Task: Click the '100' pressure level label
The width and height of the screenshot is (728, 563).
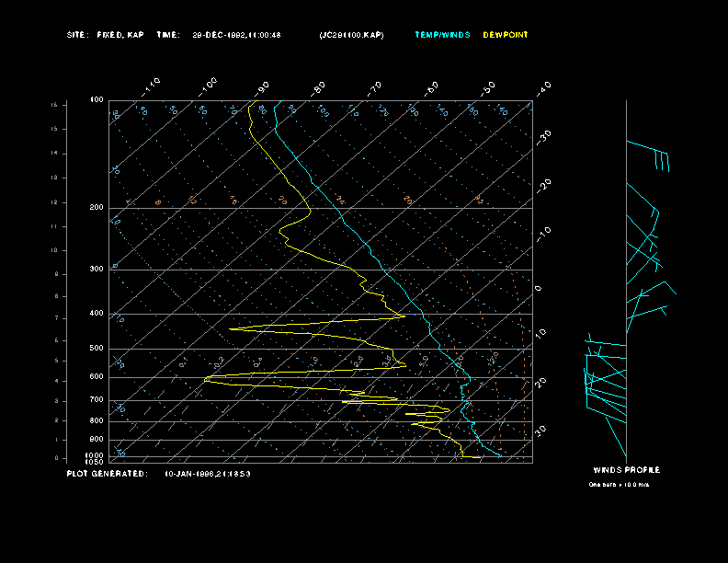Action: coord(97,100)
